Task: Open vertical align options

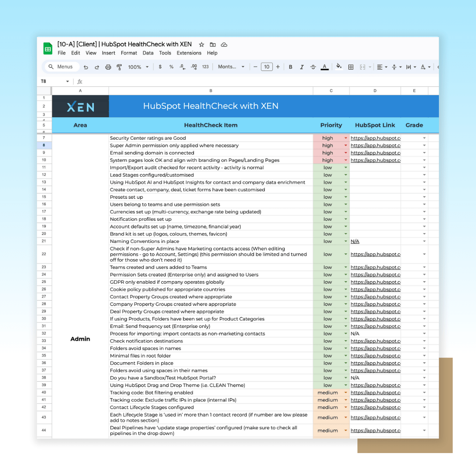Action: click(397, 67)
